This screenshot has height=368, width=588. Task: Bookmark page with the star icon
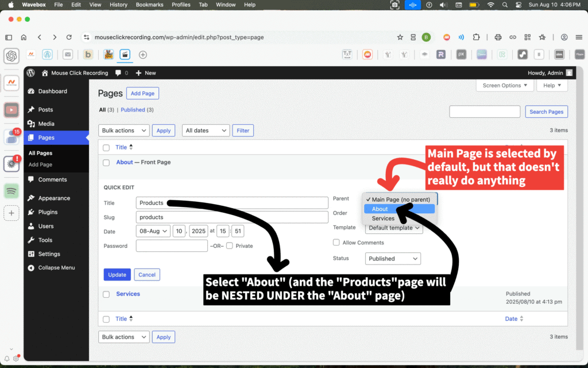coord(400,37)
